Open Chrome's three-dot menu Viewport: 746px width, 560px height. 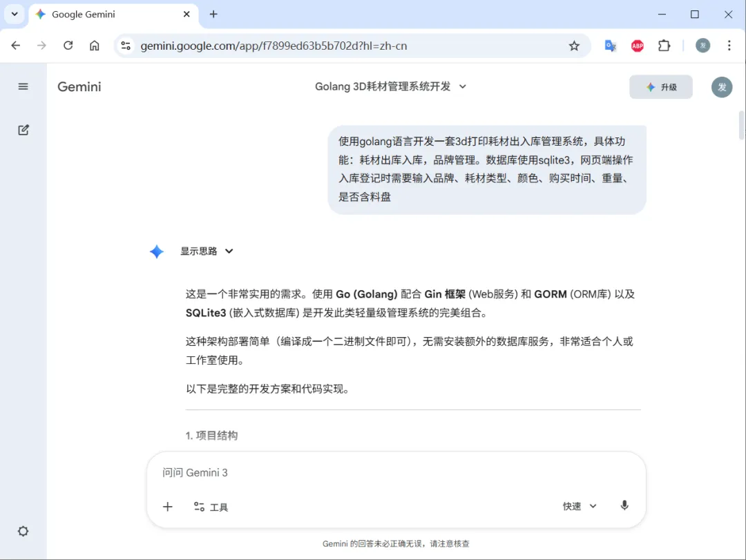729,46
